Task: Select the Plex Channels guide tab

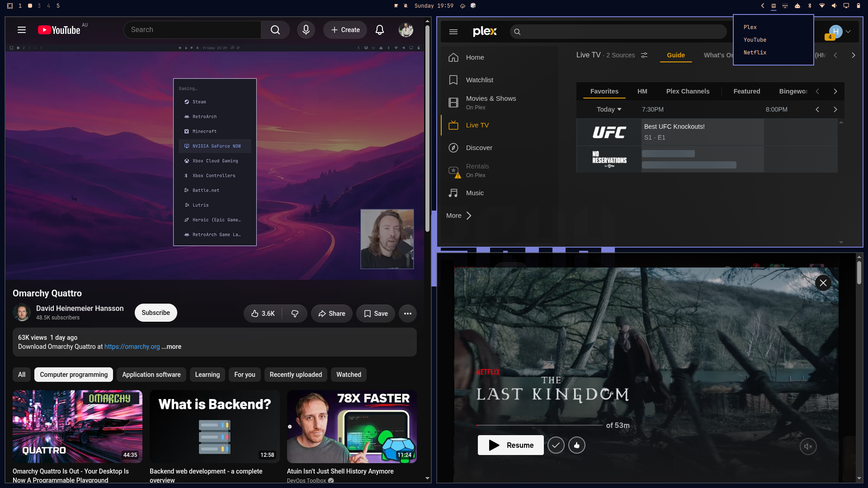Action: [688, 91]
